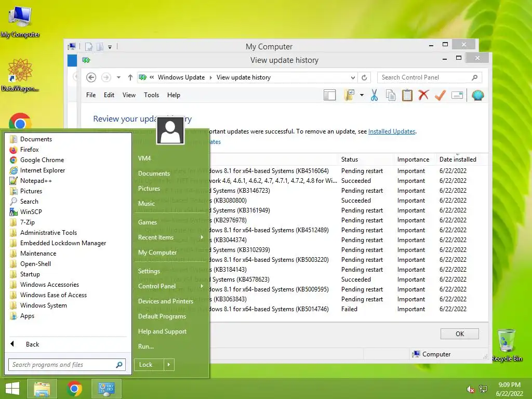Click the folder options toolbar icon
532x399 pixels.
tap(349, 96)
